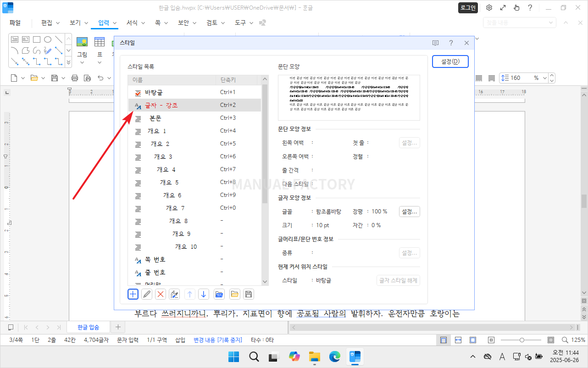Click the fit-width view icon in status bar
This screenshot has height=368, width=588.
(x=458, y=340)
